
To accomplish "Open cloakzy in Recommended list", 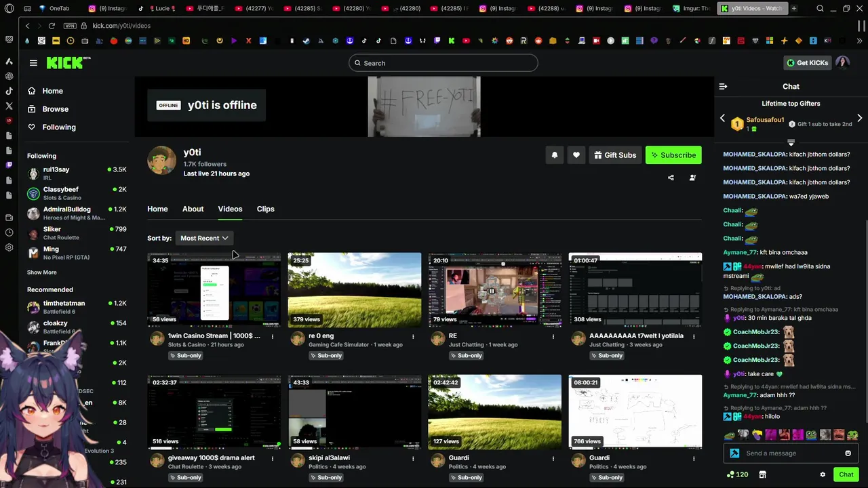I will click(77, 327).
